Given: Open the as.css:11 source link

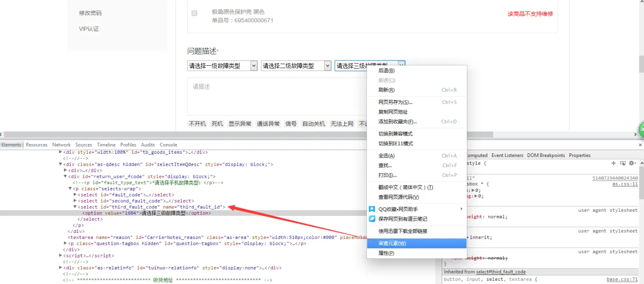Looking at the screenshot, I should click(x=625, y=184).
